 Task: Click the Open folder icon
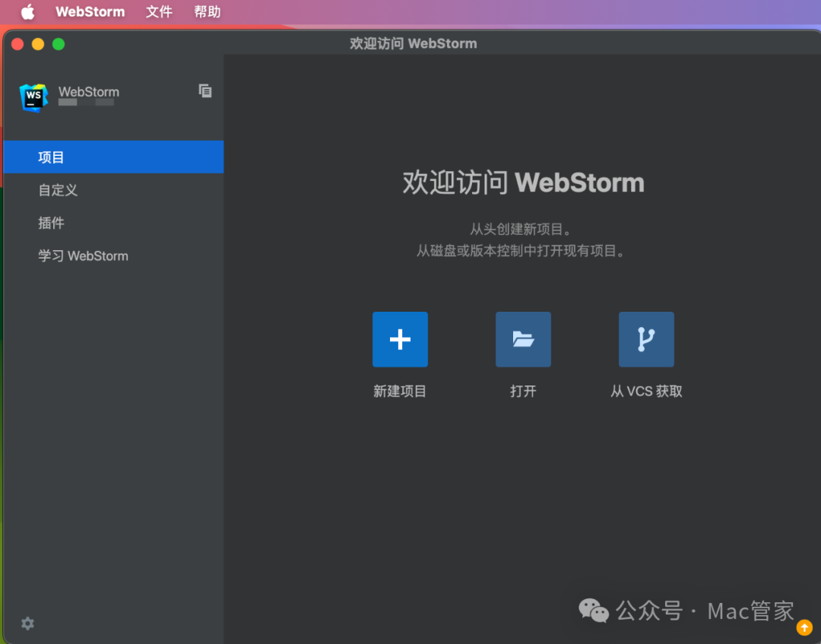(523, 339)
